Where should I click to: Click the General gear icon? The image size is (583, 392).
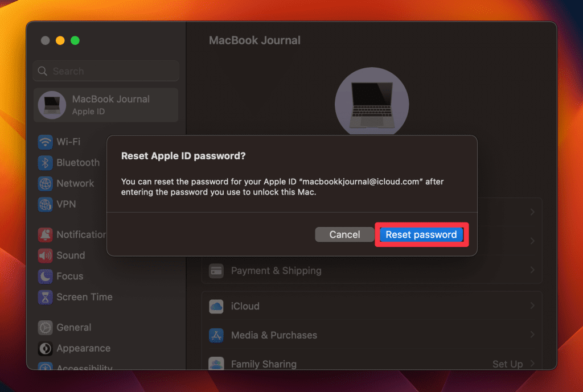point(46,327)
